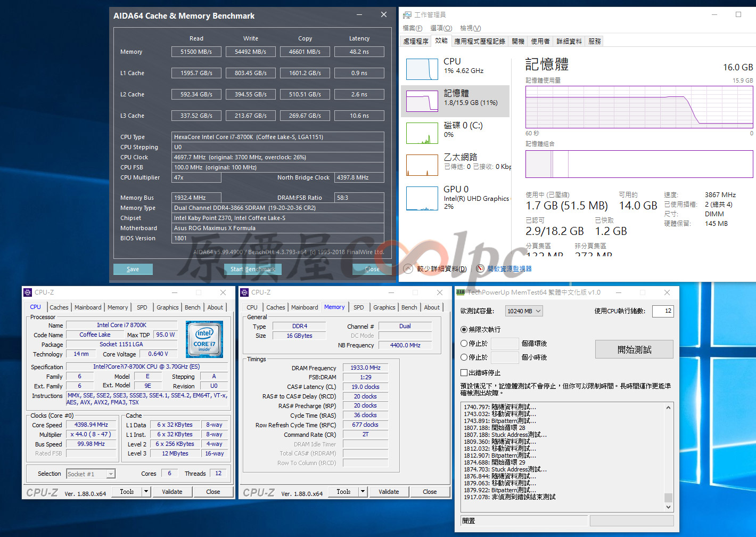
Task: Click Start Benchmark button in AIDA64
Action: [253, 269]
